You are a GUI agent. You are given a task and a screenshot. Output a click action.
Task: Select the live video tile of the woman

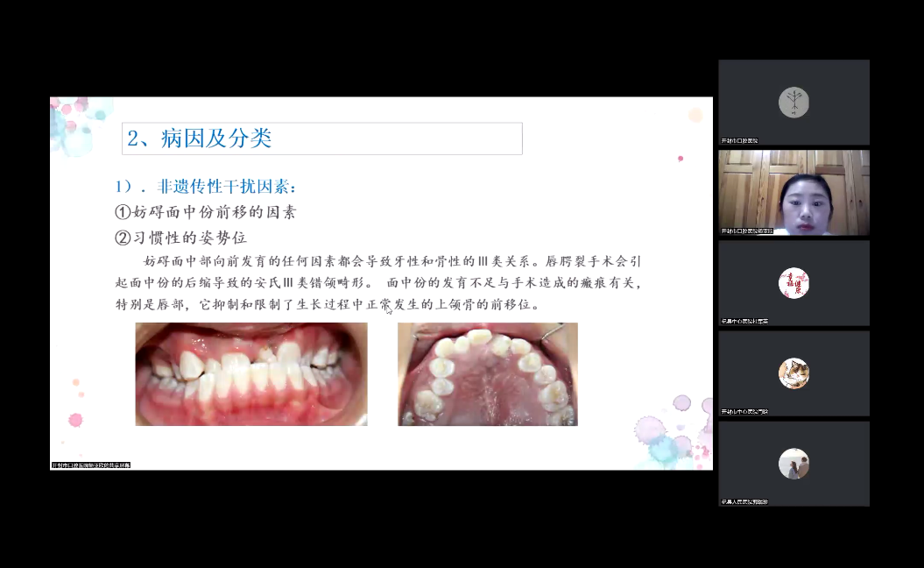[794, 192]
